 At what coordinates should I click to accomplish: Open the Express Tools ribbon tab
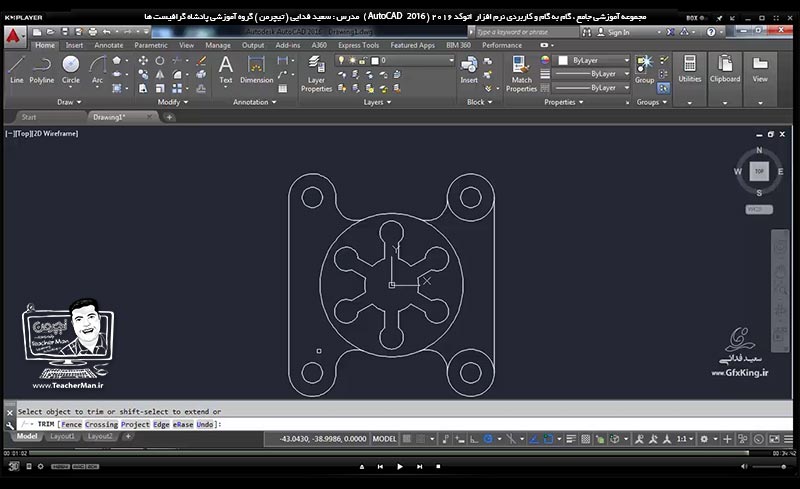tap(358, 45)
